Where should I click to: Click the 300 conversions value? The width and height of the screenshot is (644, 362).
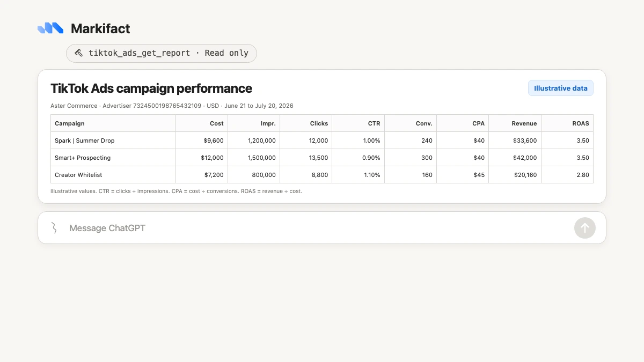(x=427, y=158)
